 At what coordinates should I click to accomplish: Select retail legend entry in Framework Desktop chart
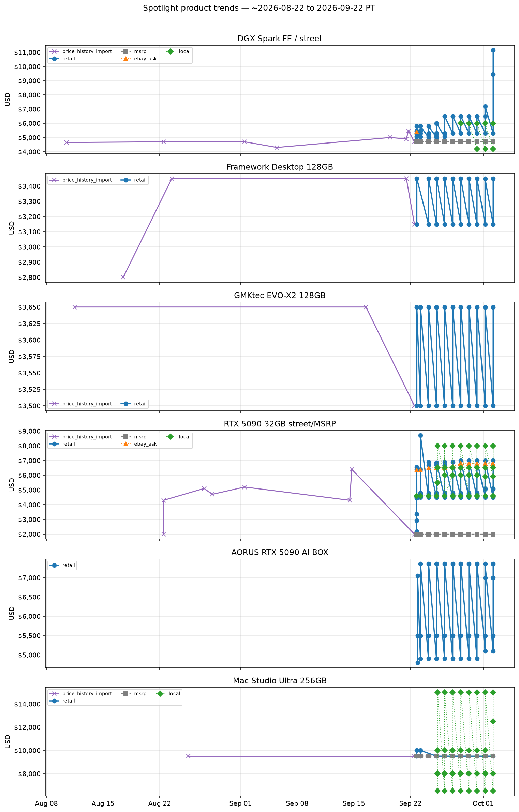(134, 180)
